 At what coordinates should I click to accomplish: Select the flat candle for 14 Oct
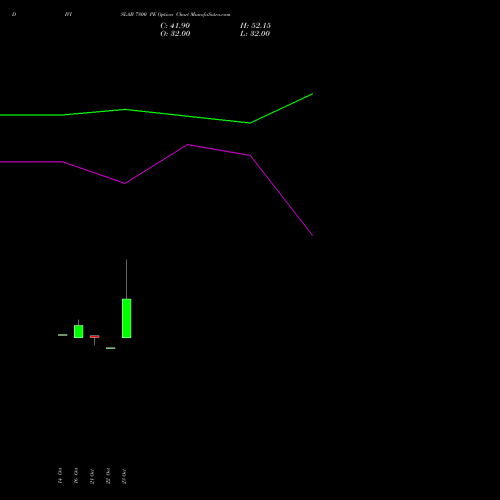pyautogui.click(x=62, y=335)
